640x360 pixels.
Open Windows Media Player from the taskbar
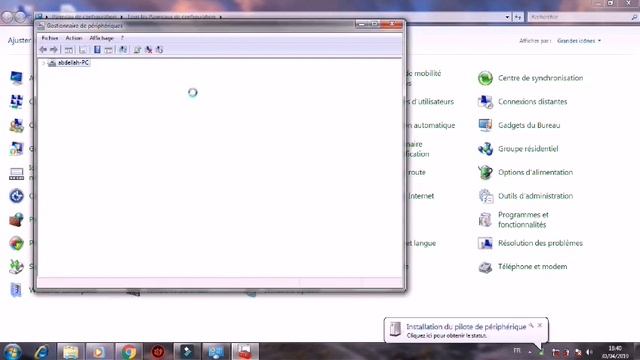pos(99,352)
